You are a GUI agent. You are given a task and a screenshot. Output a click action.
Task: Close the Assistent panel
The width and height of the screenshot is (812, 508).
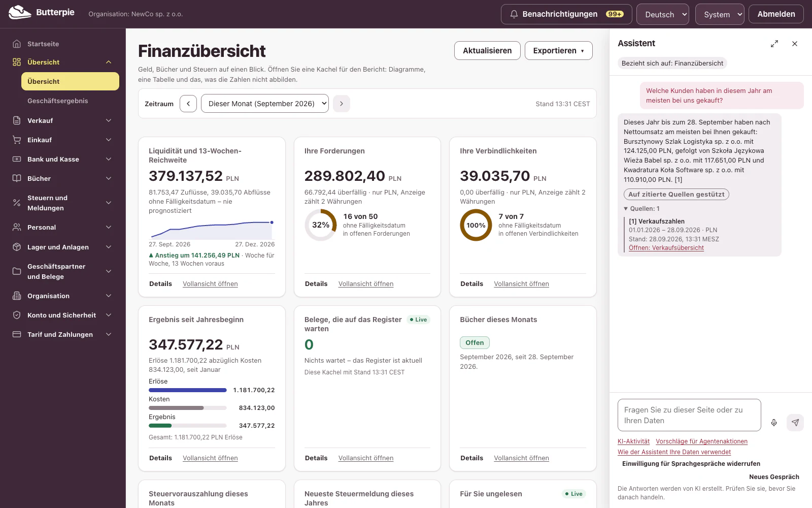point(795,44)
